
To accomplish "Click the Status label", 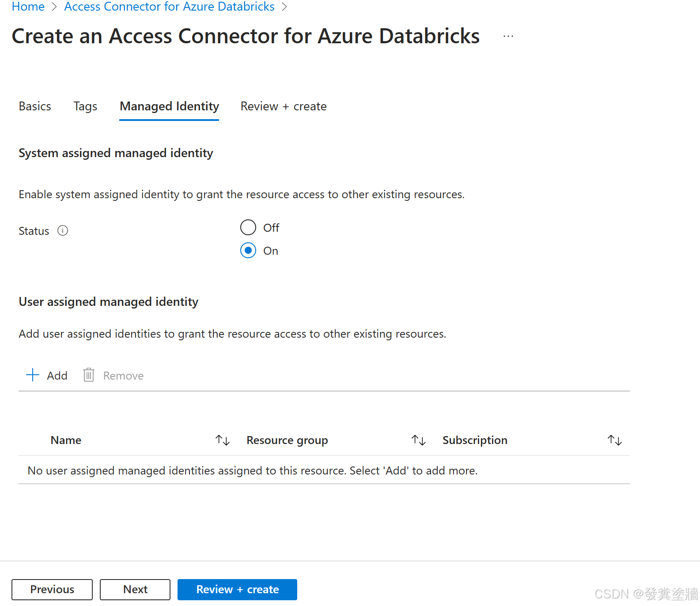I will 34,231.
